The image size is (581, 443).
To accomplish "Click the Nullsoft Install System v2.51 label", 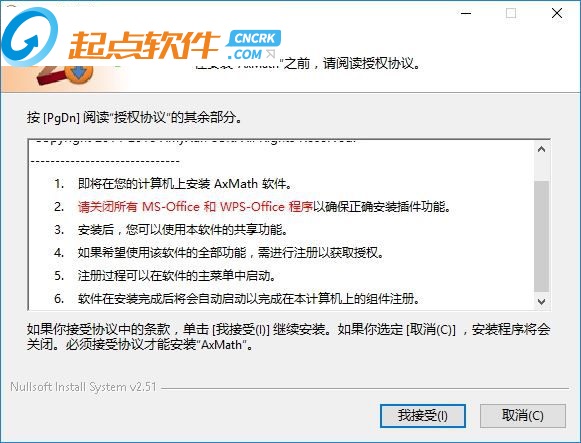I will pyautogui.click(x=83, y=387).
